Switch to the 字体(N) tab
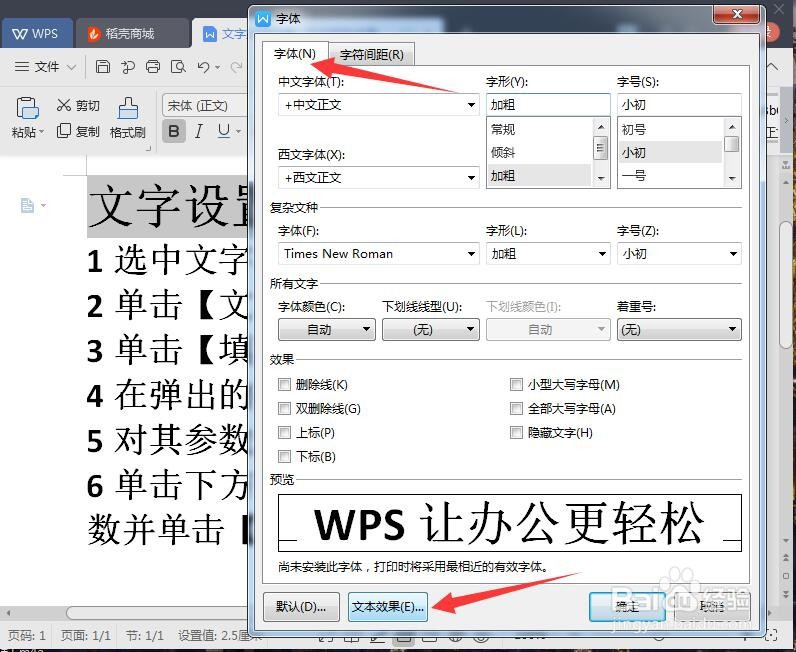Viewport: 796px width, 652px height. [x=295, y=53]
